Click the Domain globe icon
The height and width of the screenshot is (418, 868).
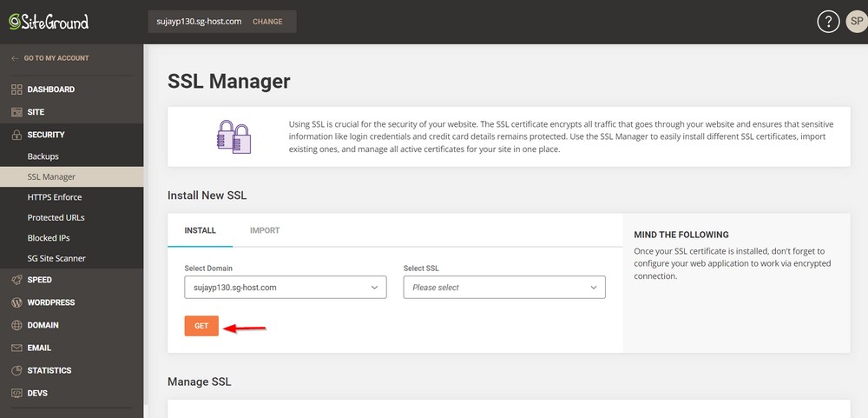click(16, 325)
